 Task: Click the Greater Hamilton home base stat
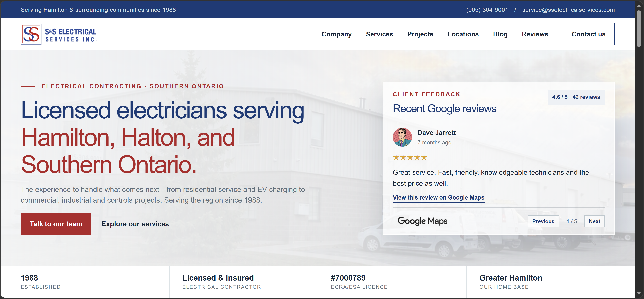tap(511, 282)
